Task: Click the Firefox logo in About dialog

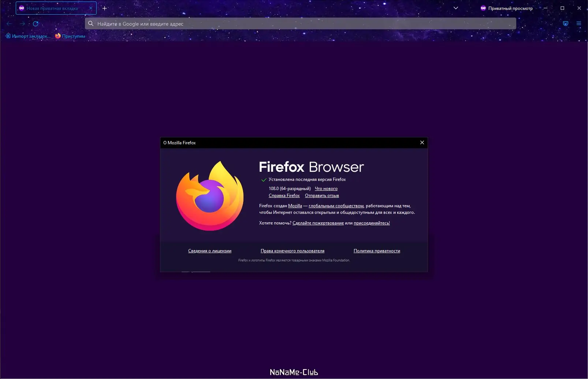Action: 210,196
